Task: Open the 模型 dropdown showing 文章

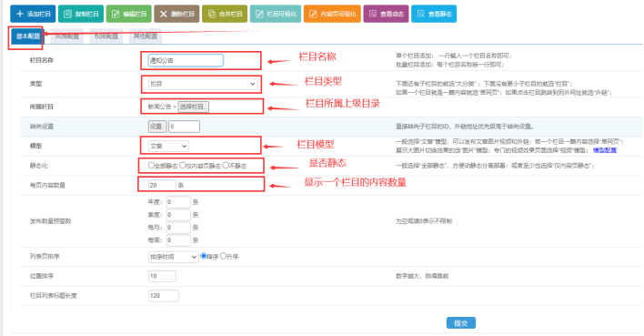Action: click(x=168, y=146)
